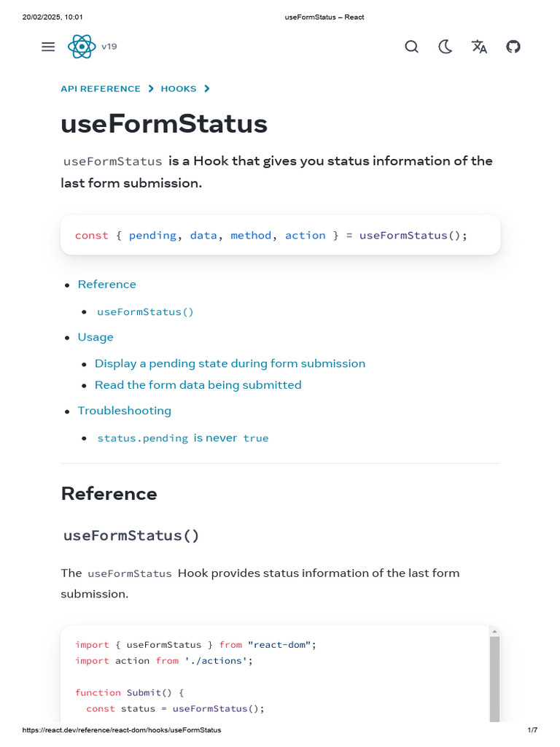Click the code block scrollbar up arrow
Viewport: 560px width, 747px height.
(x=494, y=632)
